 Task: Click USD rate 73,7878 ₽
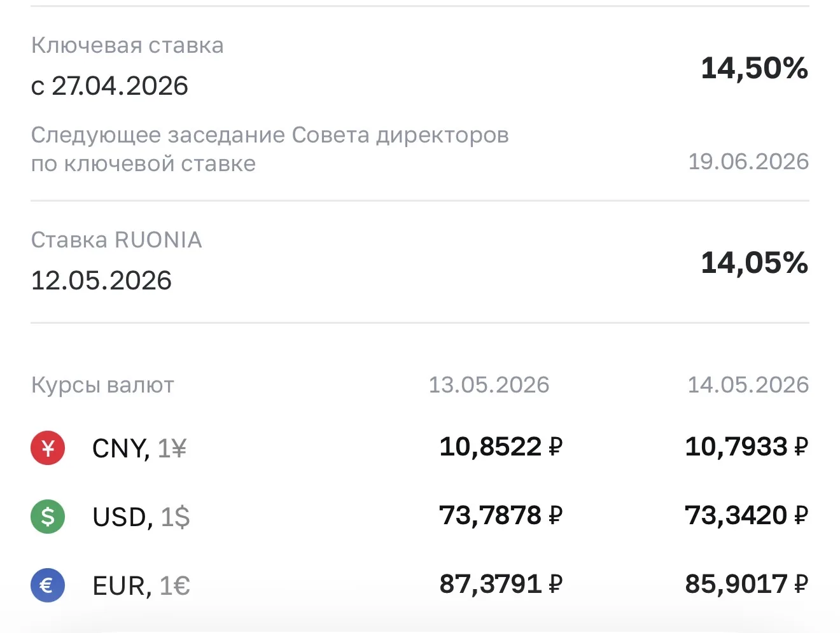pos(501,515)
